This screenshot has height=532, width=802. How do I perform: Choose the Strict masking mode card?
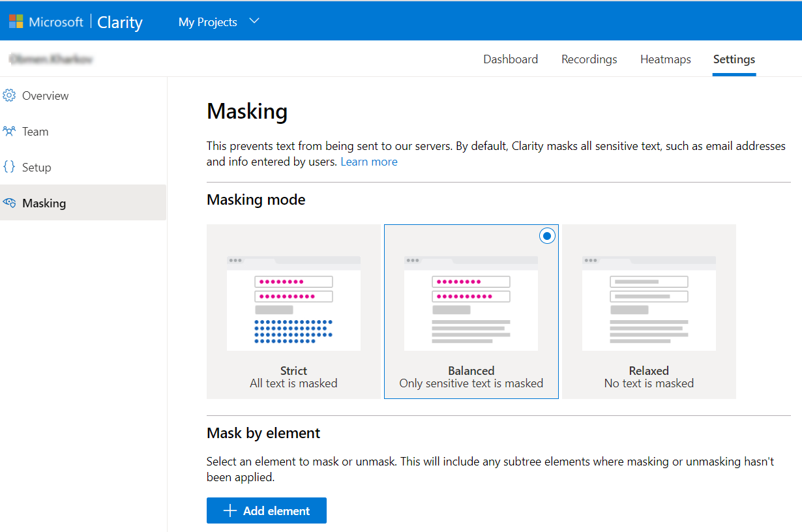click(293, 312)
